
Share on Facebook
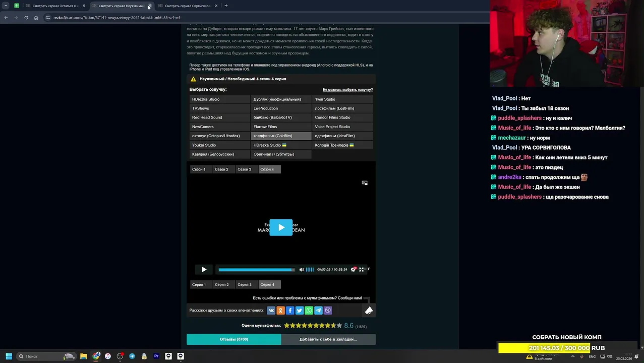[x=290, y=311]
